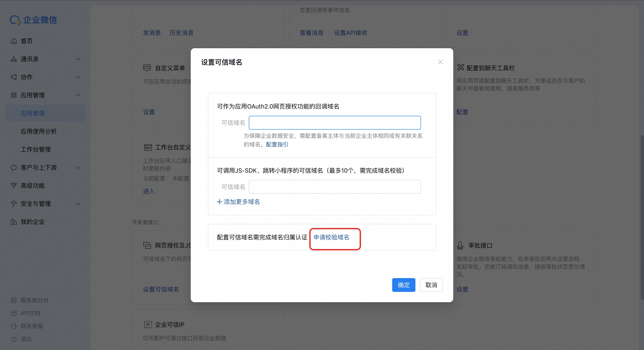Image resolution: width=644 pixels, height=350 pixels.
Task: Expand the 通讯录 chevron
Action: (78, 59)
